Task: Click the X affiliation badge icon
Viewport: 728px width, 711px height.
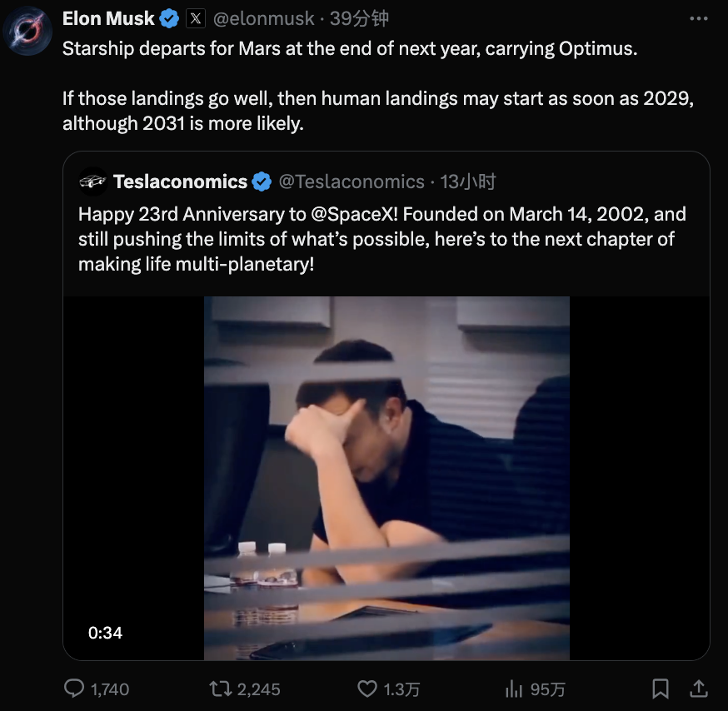Action: tap(195, 18)
